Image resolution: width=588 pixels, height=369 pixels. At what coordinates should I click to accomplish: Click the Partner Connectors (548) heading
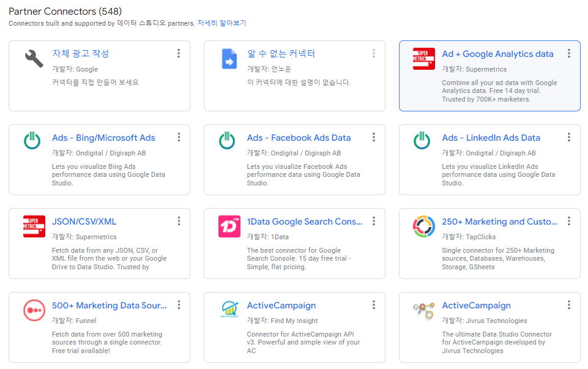point(65,11)
